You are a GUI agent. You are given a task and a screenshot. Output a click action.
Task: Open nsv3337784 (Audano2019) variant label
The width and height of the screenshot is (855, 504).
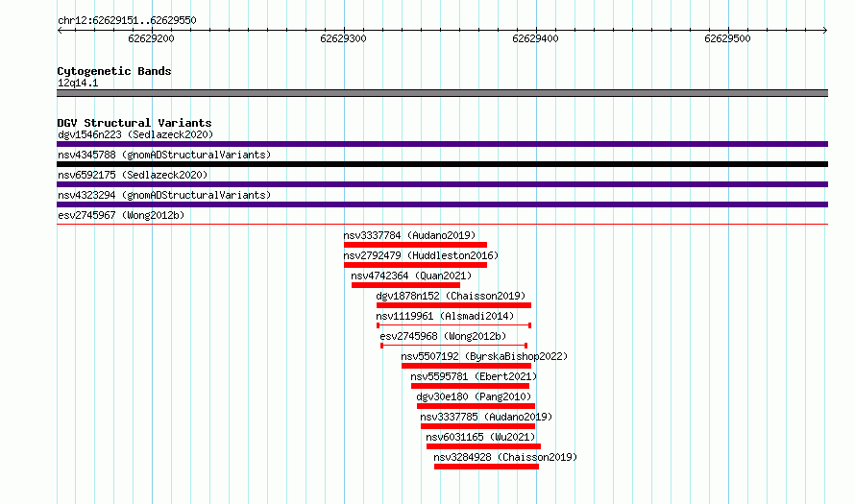(x=409, y=235)
